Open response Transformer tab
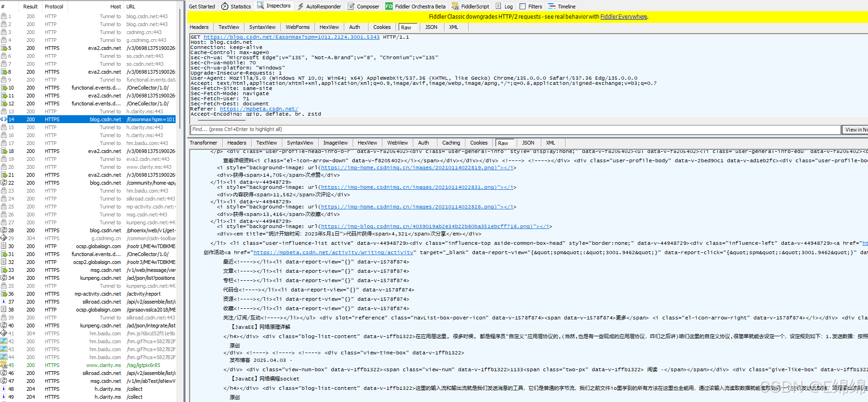868x402 pixels. (203, 143)
